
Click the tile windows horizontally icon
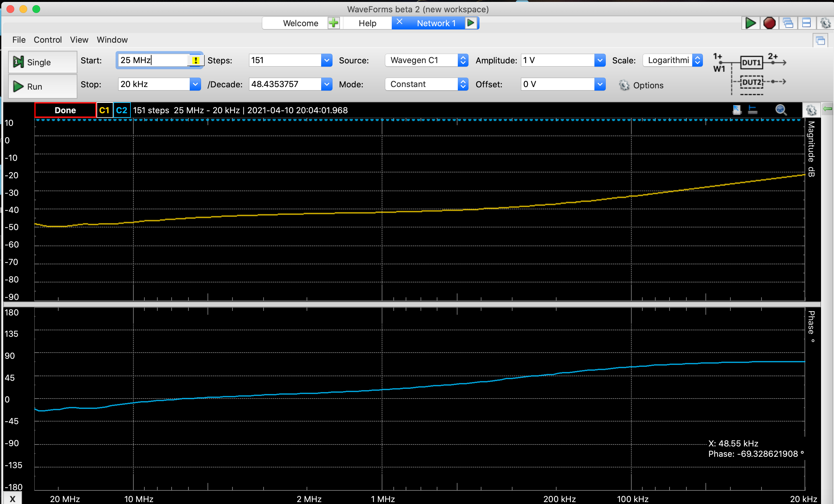[x=806, y=23]
